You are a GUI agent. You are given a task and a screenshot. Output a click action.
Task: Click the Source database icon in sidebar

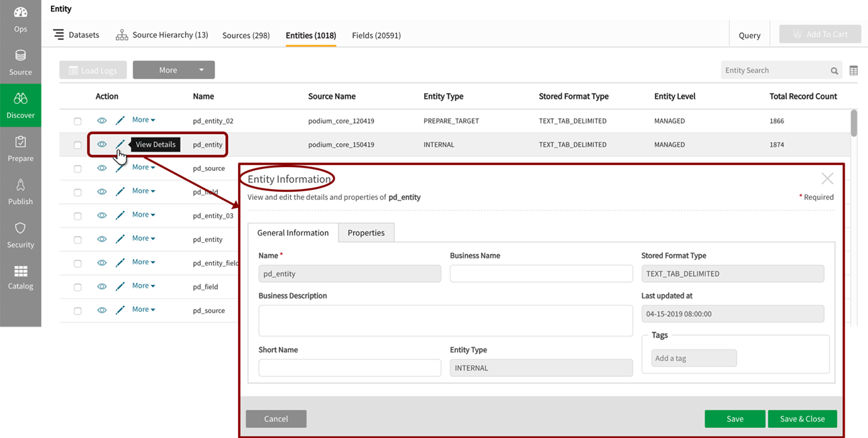[20, 56]
